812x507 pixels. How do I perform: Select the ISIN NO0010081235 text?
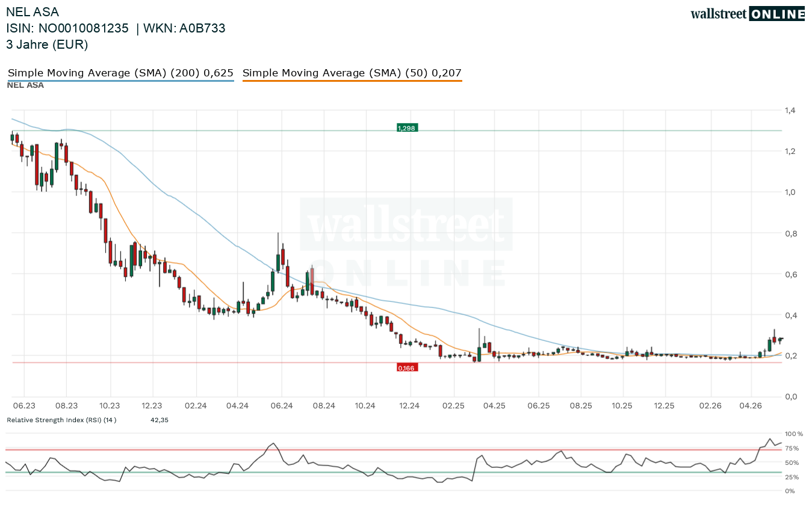click(x=67, y=28)
